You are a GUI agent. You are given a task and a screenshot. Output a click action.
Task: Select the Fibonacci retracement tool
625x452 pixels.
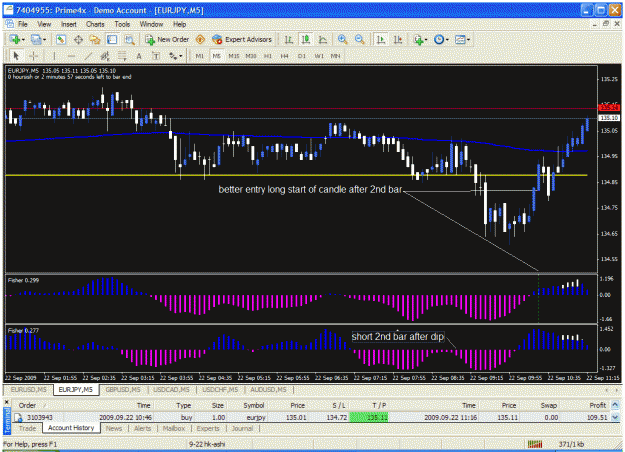pyautogui.click(x=122, y=56)
